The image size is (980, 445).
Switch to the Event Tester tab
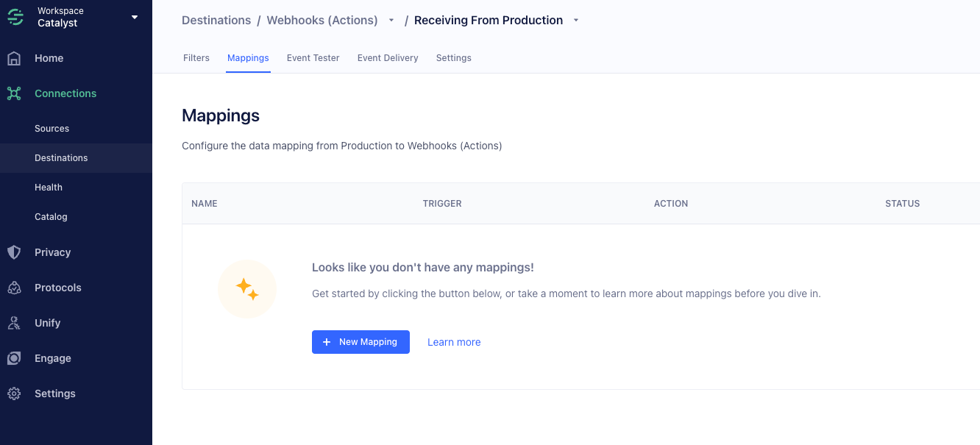coord(313,58)
